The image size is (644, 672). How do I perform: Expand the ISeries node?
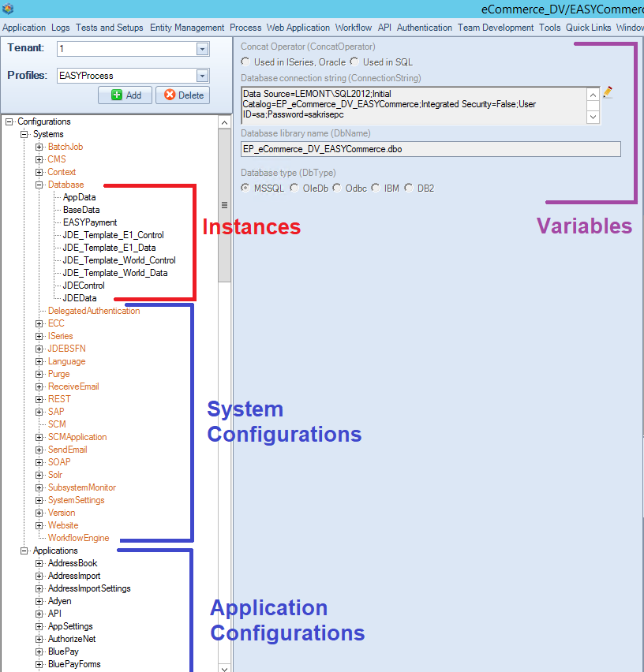coord(39,336)
